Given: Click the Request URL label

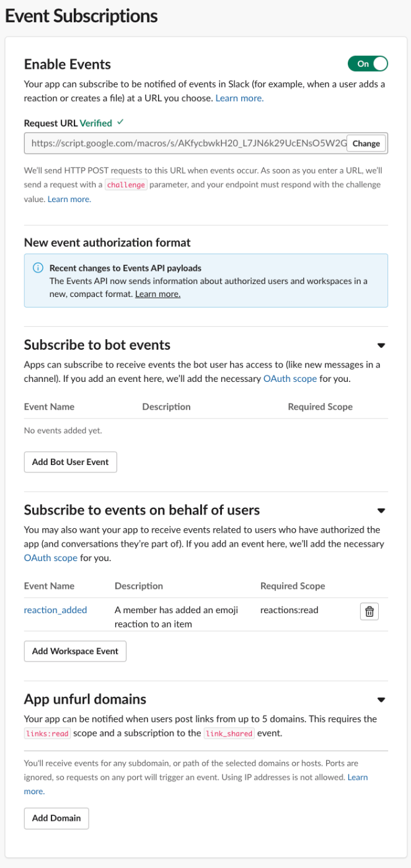Looking at the screenshot, I should point(51,123).
